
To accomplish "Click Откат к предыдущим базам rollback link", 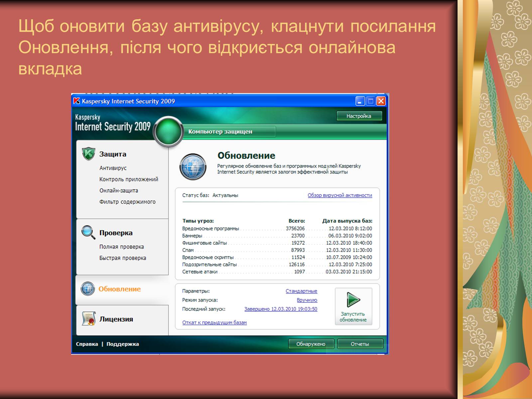I will pyautogui.click(x=214, y=323).
